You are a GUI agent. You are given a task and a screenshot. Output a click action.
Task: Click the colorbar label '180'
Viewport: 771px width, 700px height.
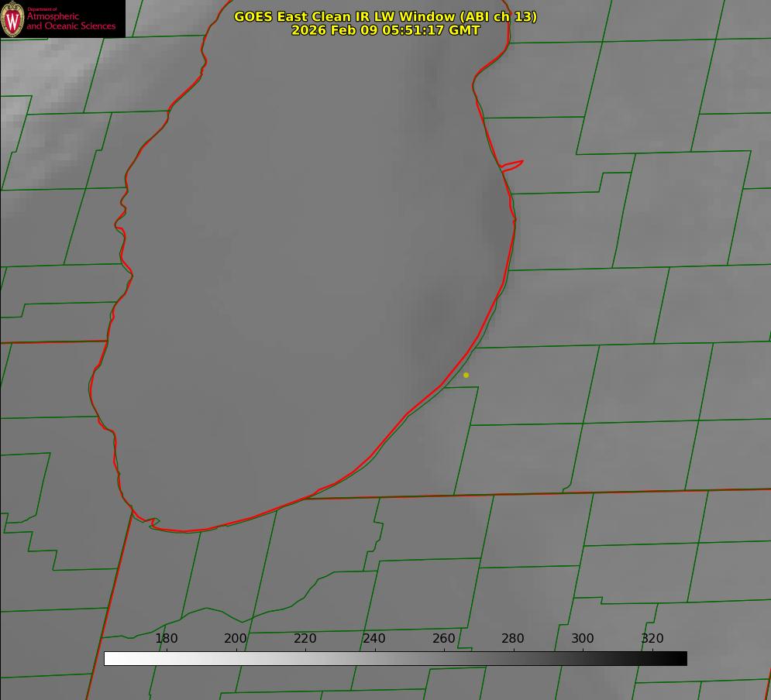(x=166, y=638)
